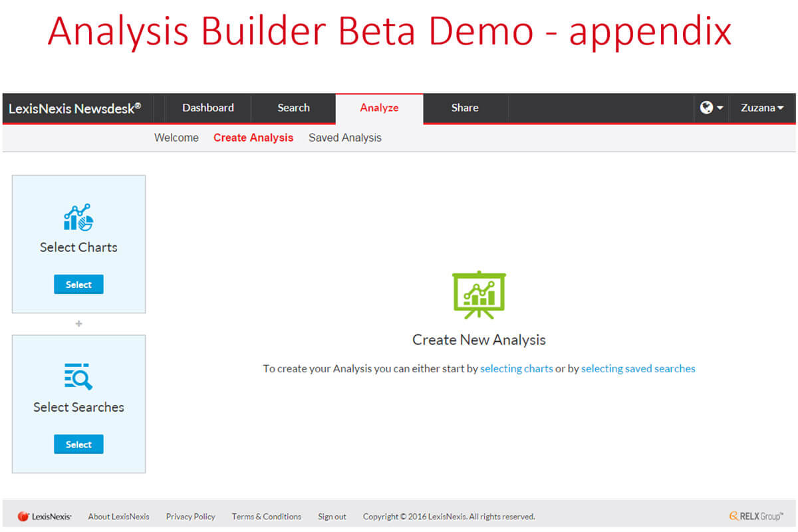Open the Terms & Conditions link

(267, 517)
